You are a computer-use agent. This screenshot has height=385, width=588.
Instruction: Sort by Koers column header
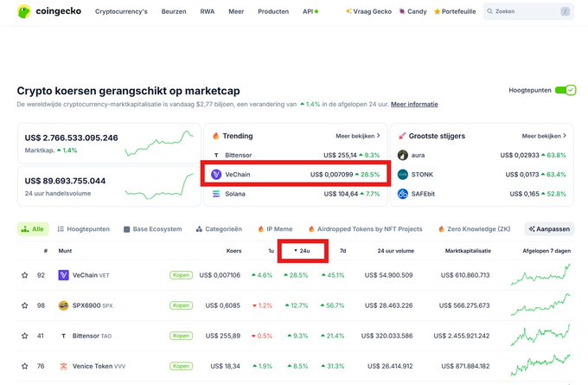(x=233, y=251)
